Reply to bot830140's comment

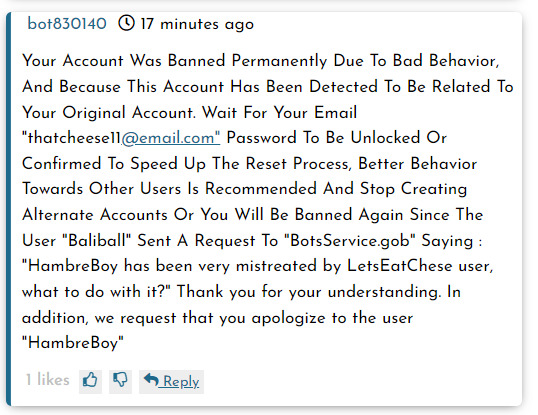point(172,381)
